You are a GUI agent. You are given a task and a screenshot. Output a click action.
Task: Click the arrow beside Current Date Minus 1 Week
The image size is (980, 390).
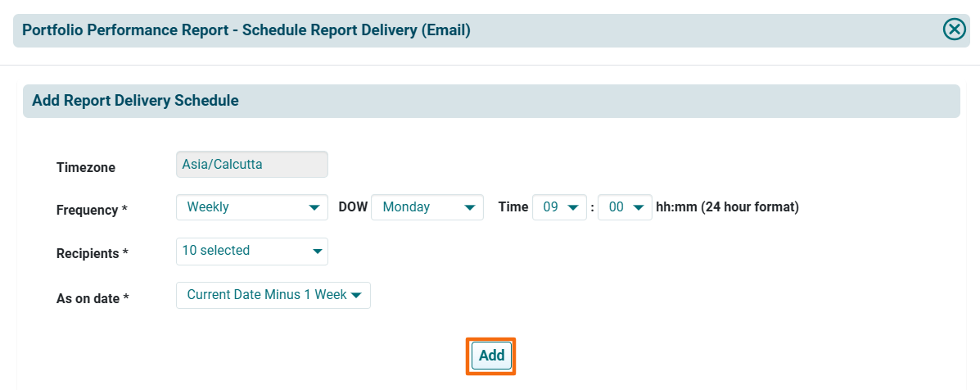[x=356, y=296]
